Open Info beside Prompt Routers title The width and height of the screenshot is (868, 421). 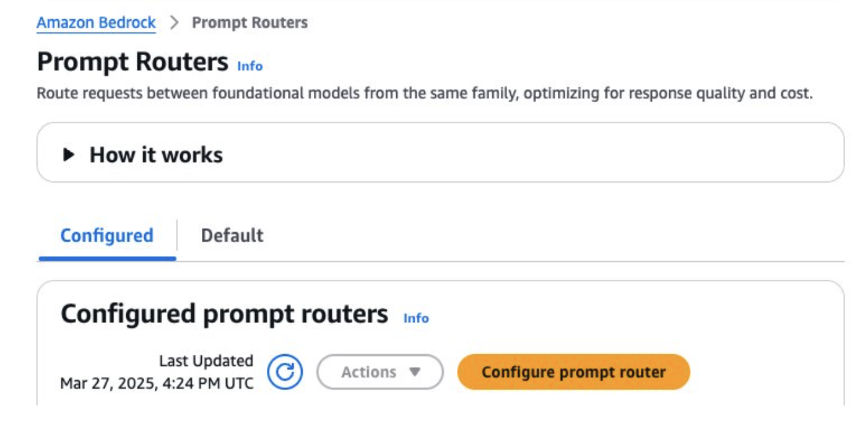tap(250, 66)
